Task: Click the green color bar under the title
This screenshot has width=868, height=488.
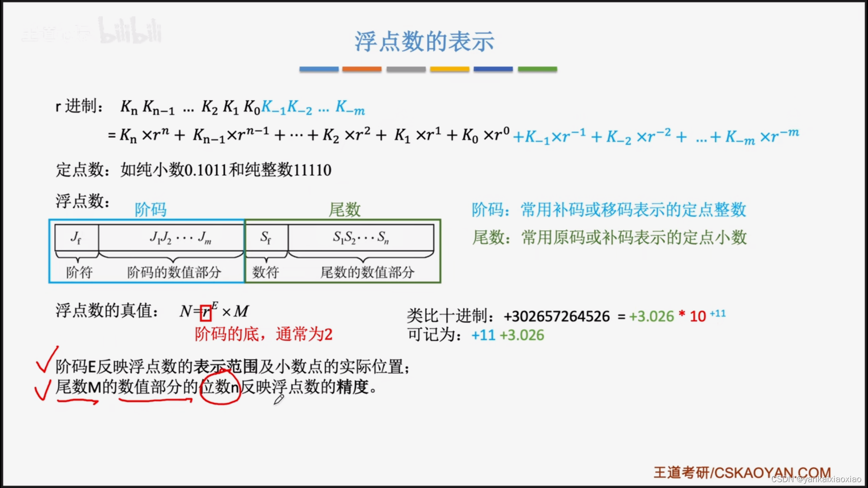Action: (x=537, y=69)
